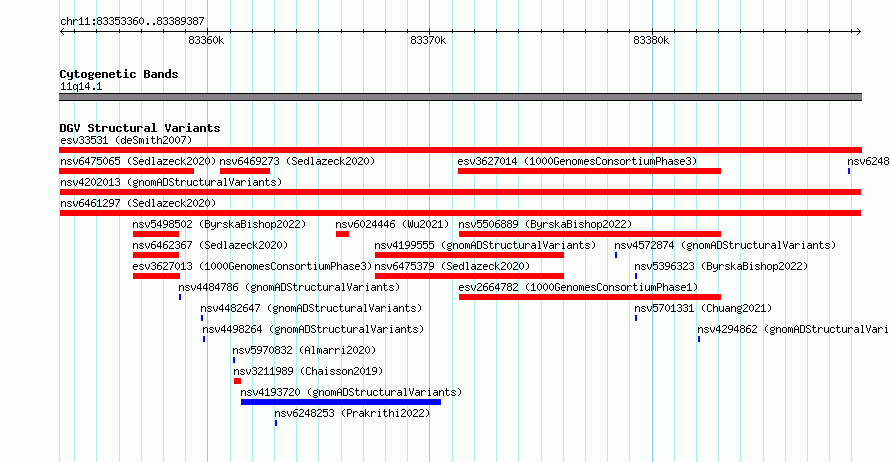This screenshot has width=890, height=462.
Task: Click esv3627014 (1000GenomesConsortiumPhase3) label
Action: [577, 161]
